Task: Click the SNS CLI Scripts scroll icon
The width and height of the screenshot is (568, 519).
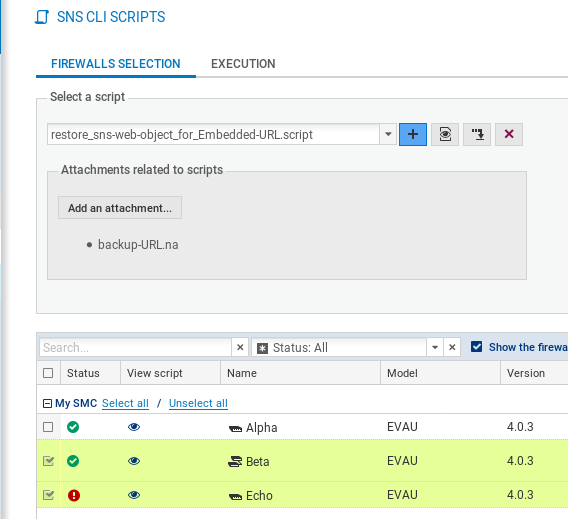Action: pos(42,17)
